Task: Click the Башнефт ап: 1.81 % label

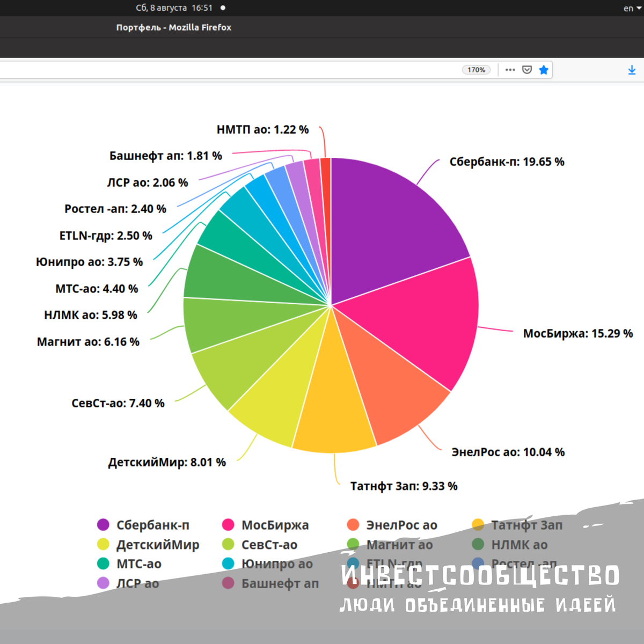Action: click(166, 156)
